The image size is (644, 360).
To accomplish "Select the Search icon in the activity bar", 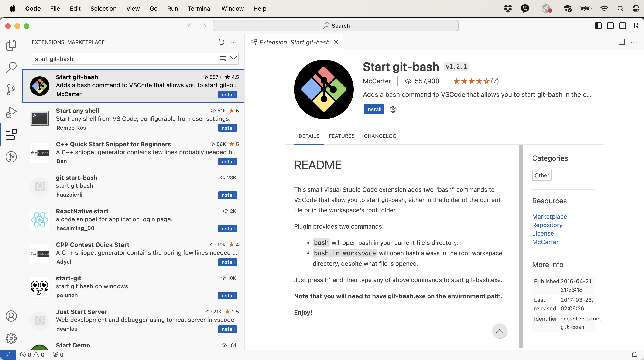I will (x=11, y=67).
